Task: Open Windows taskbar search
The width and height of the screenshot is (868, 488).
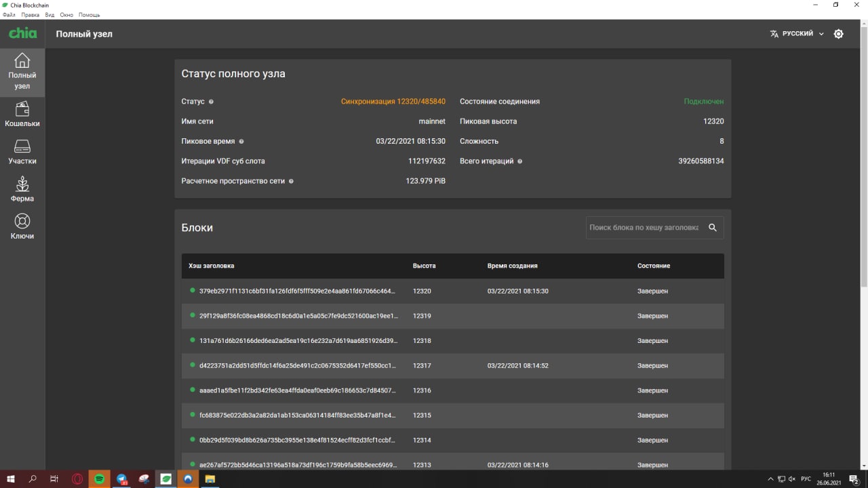Action: pos(33,479)
